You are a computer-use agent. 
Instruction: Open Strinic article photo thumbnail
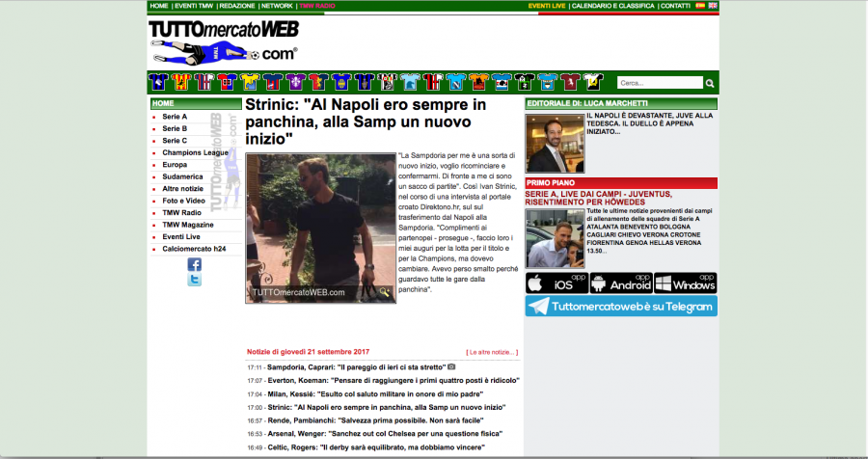[x=320, y=229]
